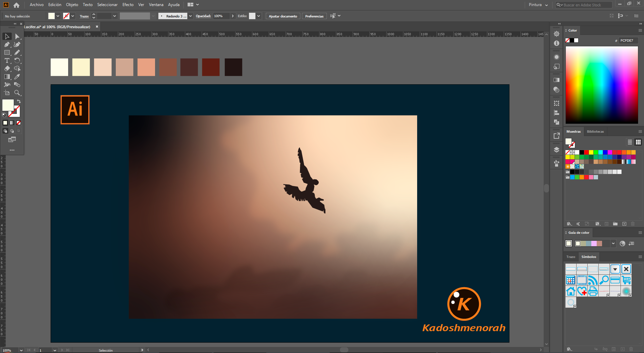
Task: Open Estilo graphic style dropdown
Action: pyautogui.click(x=259, y=16)
